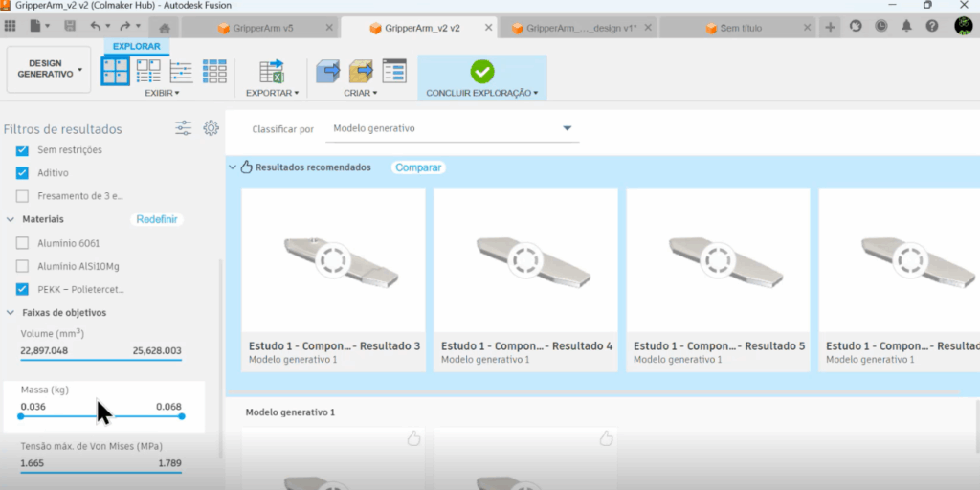Open the filter settings gear icon
Viewport: 980px width, 490px height.
click(x=211, y=128)
